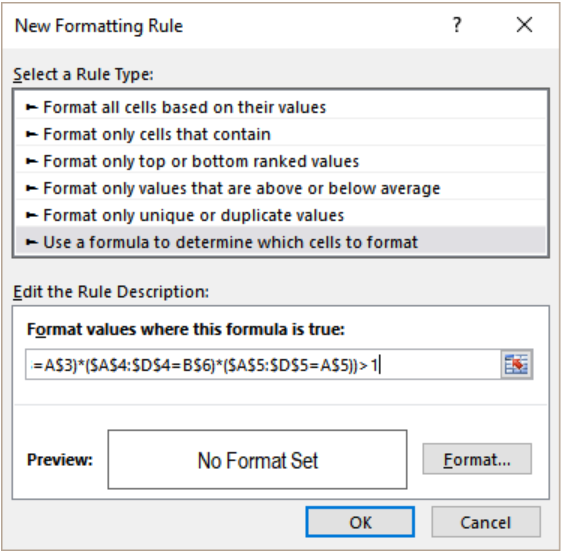Viewport: 563px width, 552px height.
Task: Click inside the formula input field
Action: 263,365
